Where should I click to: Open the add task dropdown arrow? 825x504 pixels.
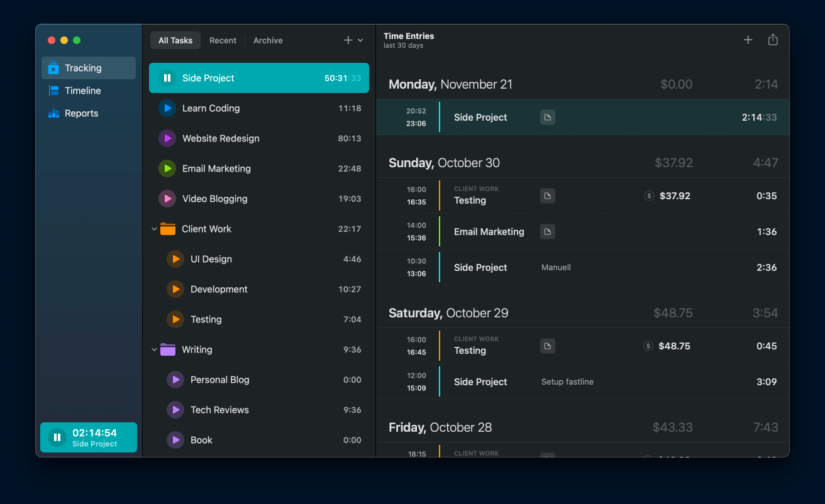click(360, 41)
